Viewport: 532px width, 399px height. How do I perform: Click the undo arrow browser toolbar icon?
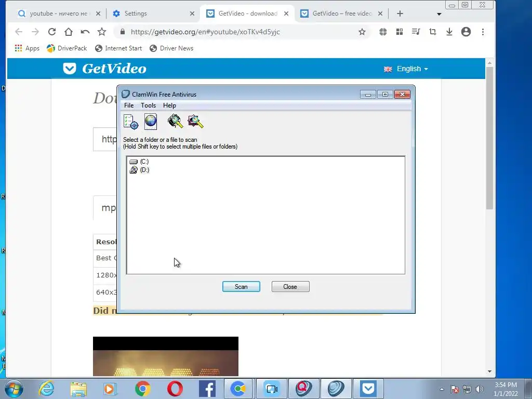[x=85, y=32]
